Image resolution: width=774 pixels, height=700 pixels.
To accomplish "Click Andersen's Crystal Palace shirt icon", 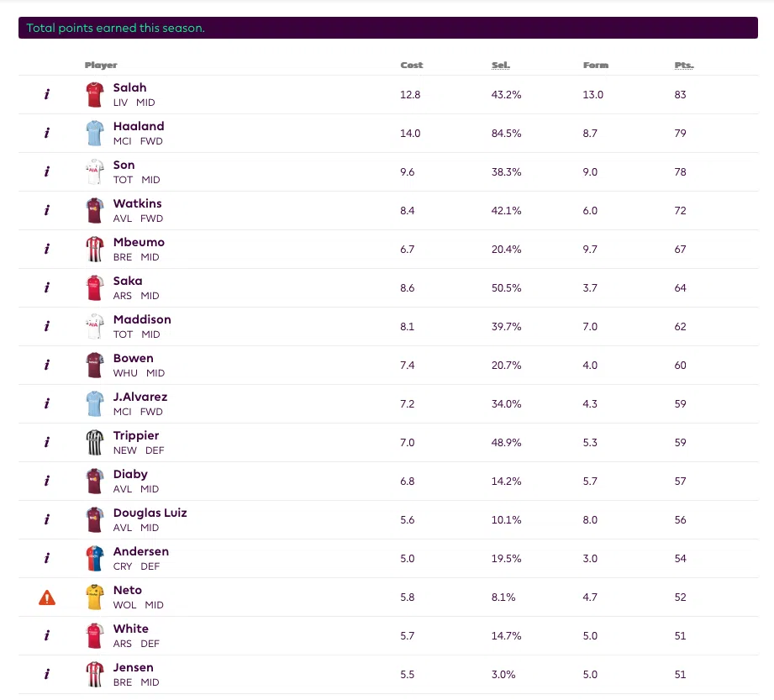I will click(94, 558).
